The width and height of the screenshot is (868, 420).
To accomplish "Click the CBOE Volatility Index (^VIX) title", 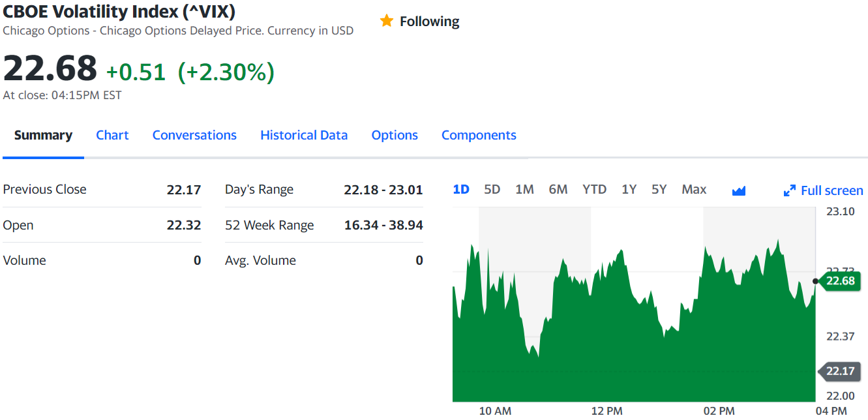I will [119, 11].
